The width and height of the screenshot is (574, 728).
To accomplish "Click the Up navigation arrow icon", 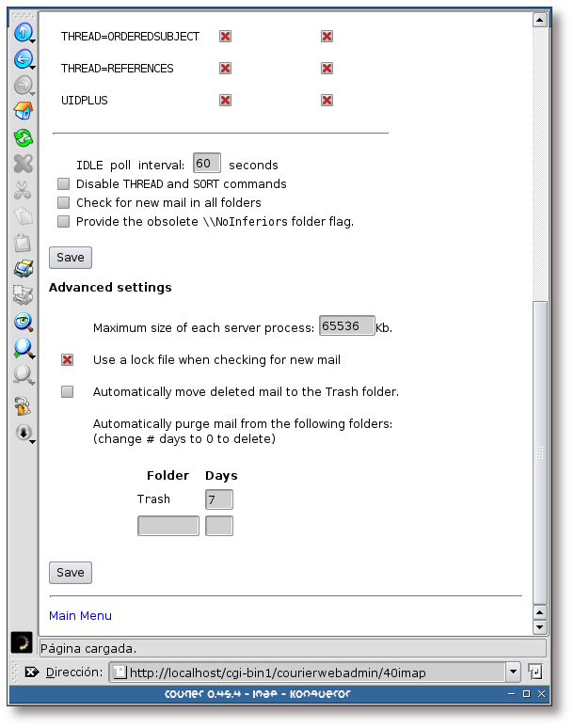I will coord(23,34).
